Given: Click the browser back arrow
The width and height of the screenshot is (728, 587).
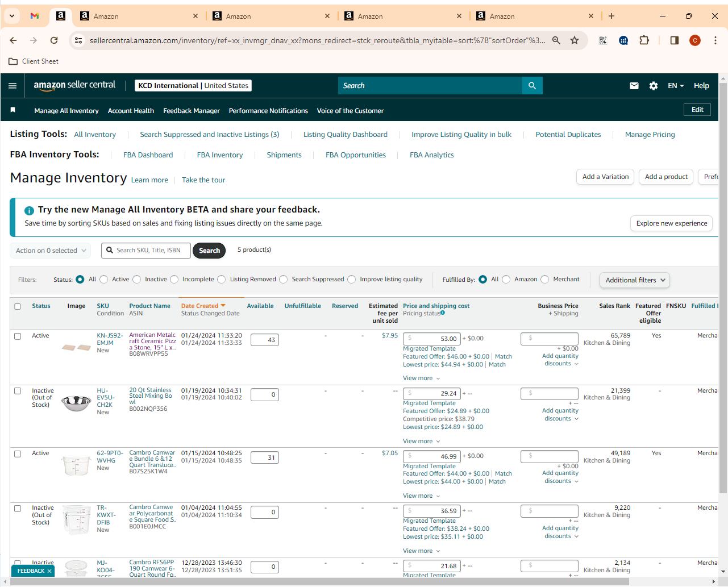Looking at the screenshot, I should coord(13,40).
